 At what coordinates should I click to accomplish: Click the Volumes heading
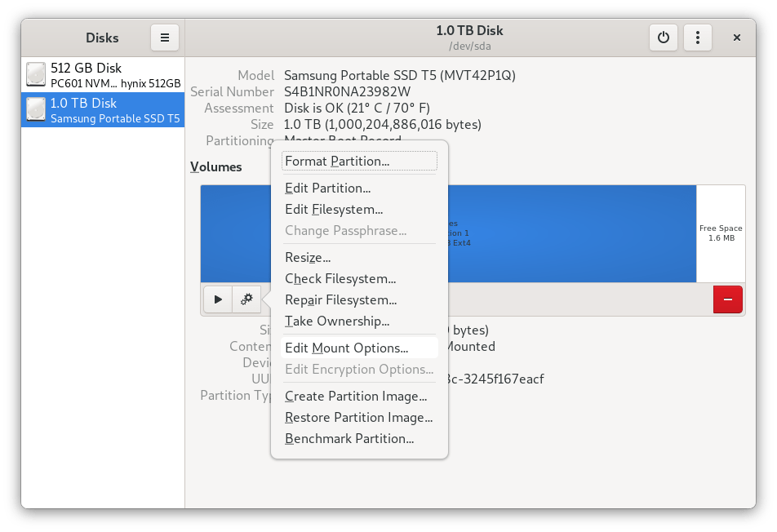(216, 167)
